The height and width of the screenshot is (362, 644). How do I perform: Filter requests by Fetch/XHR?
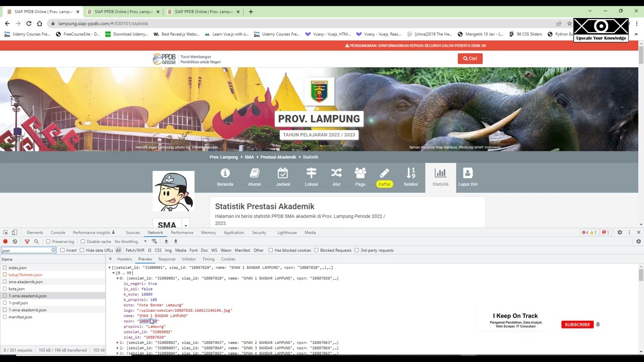135,250
